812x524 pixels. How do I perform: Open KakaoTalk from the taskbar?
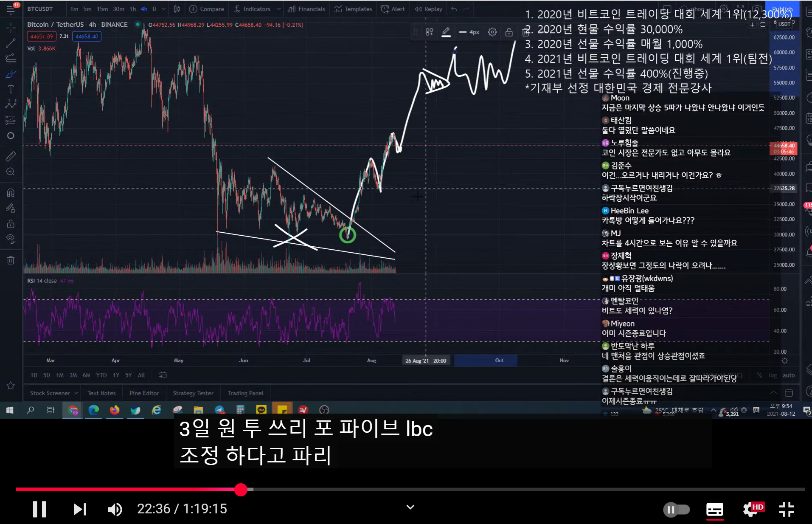click(x=261, y=410)
